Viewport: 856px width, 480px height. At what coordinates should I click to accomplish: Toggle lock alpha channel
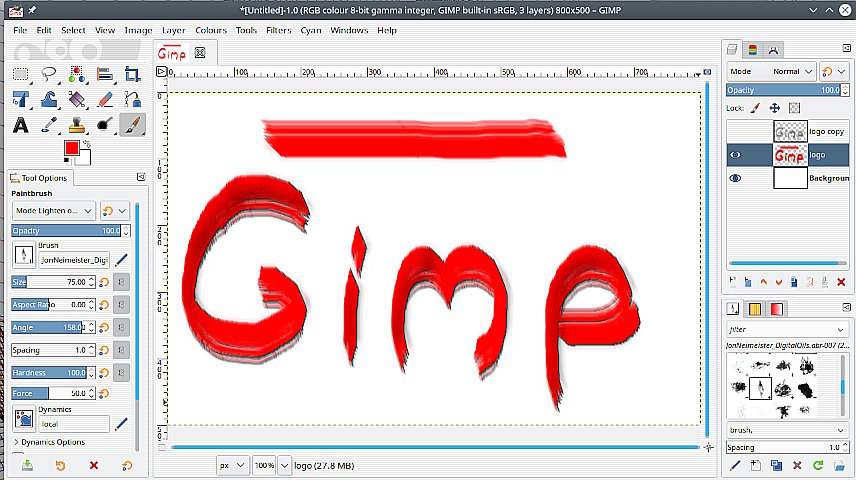point(795,108)
